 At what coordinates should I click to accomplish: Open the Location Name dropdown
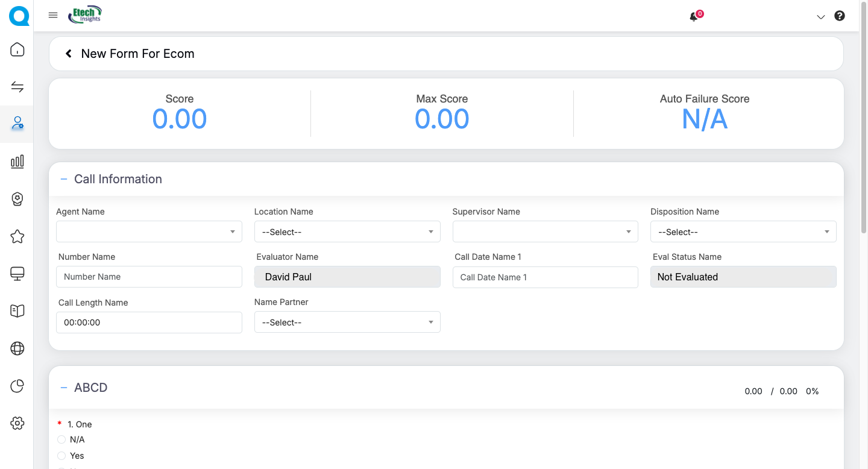tap(347, 231)
